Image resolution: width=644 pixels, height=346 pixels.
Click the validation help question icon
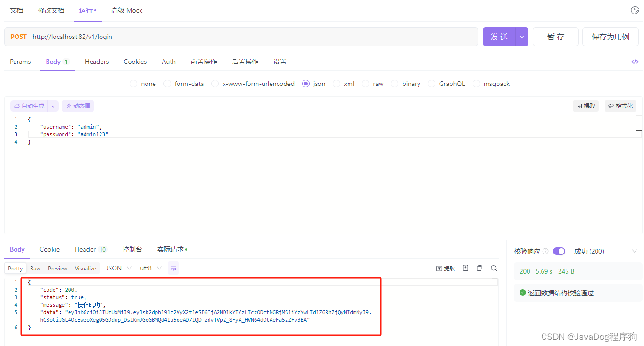pos(545,251)
